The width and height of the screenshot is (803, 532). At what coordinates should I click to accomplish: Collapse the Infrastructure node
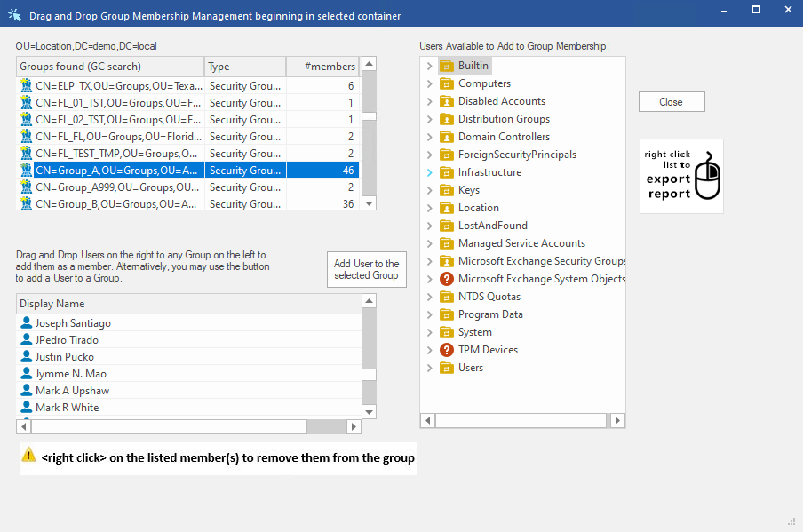pyautogui.click(x=427, y=171)
